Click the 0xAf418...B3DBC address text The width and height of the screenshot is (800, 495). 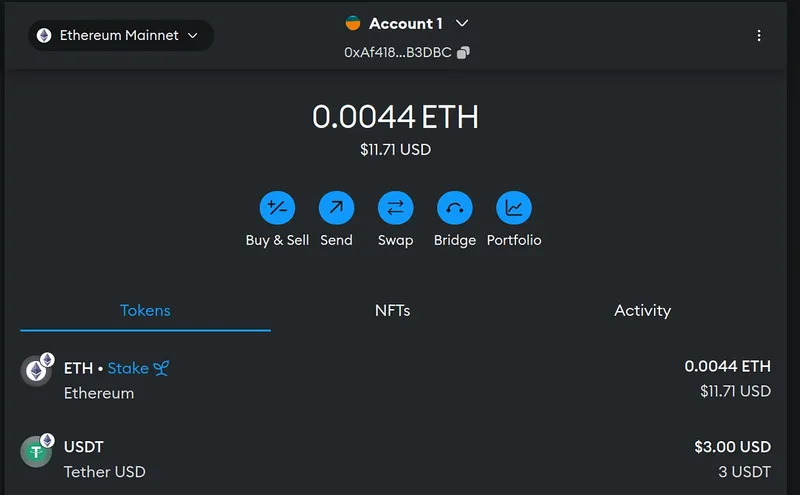[399, 53]
